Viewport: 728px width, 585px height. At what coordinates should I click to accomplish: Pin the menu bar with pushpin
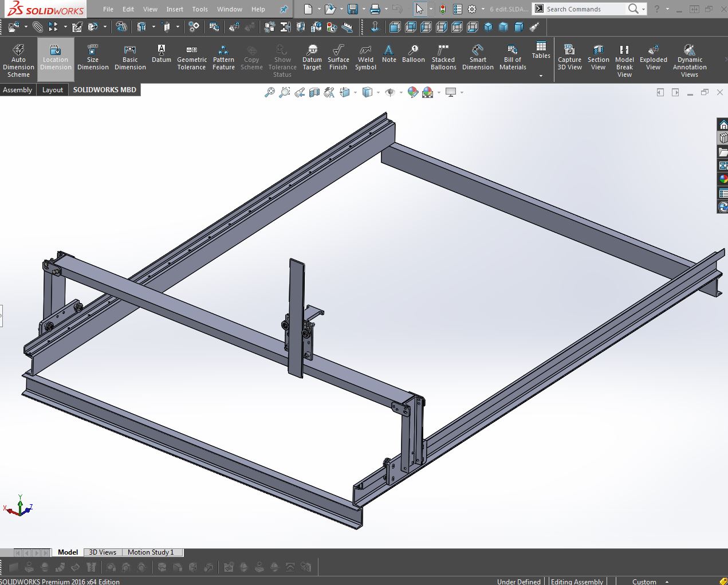click(284, 9)
